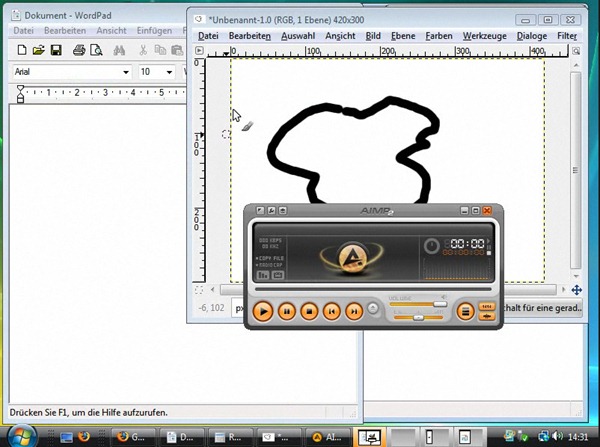Open the Farben menu in GIMP
600x447 pixels.
click(439, 36)
